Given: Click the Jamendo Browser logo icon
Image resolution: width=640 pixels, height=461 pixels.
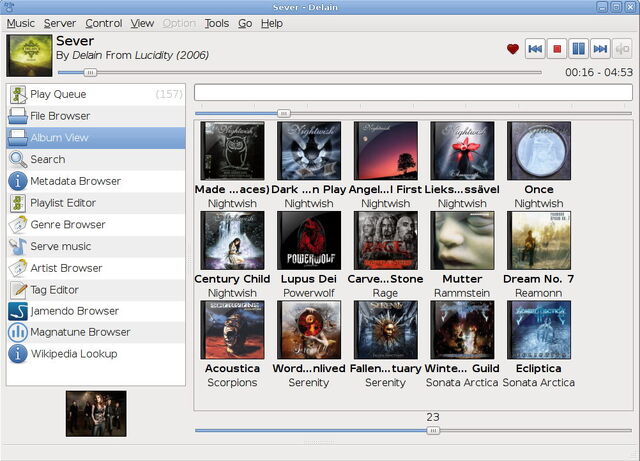Looking at the screenshot, I should tap(18, 311).
